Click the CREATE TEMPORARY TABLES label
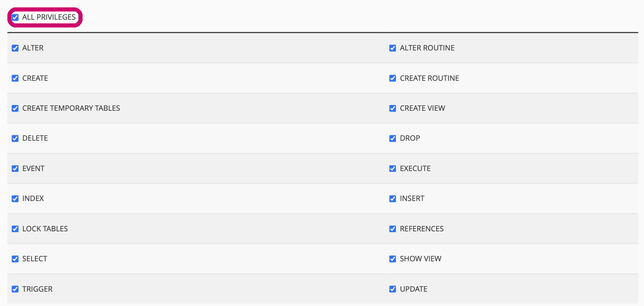 point(71,108)
